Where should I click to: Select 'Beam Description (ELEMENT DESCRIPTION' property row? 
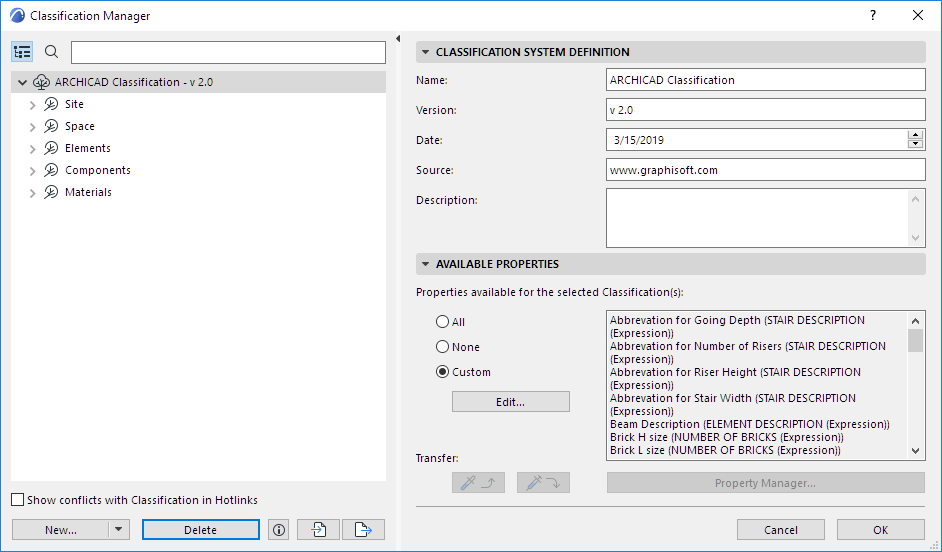pos(750,424)
